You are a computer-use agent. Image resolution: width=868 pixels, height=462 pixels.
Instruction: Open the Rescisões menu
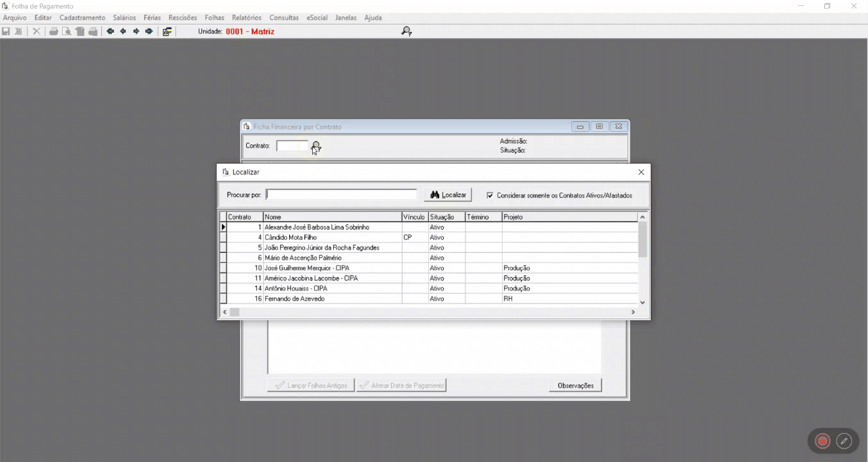point(182,17)
